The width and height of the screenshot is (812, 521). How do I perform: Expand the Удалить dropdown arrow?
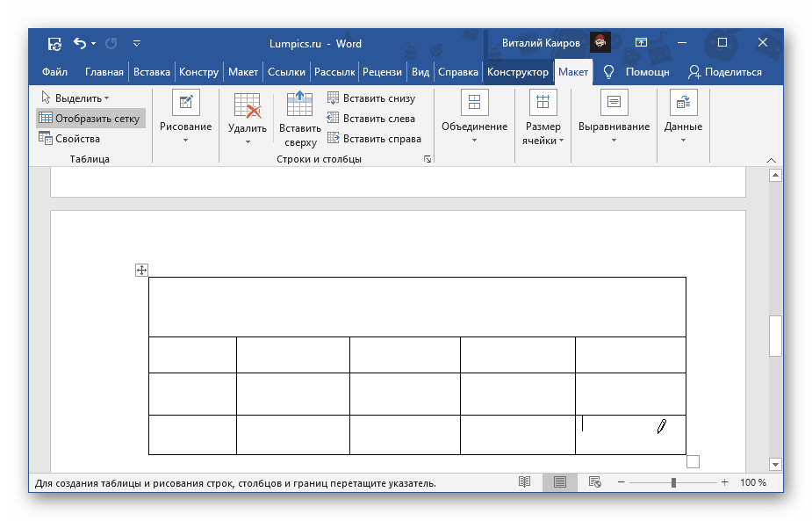(248, 141)
